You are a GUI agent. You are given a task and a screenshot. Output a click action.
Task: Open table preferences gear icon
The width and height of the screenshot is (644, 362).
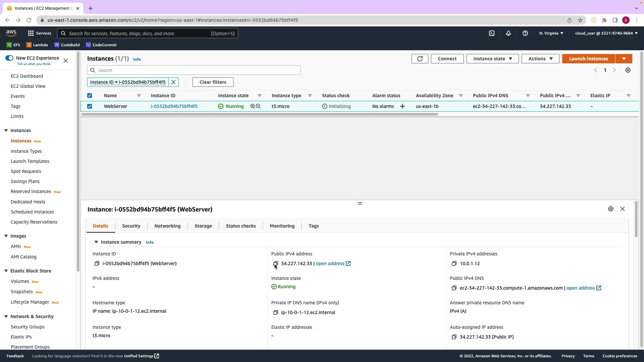click(628, 70)
